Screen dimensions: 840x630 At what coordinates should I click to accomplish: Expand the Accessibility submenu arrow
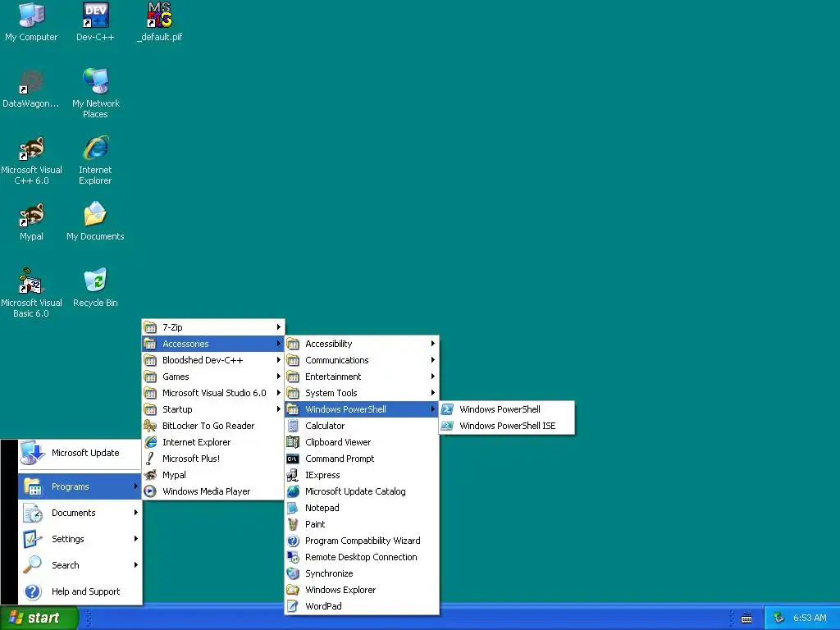433,344
